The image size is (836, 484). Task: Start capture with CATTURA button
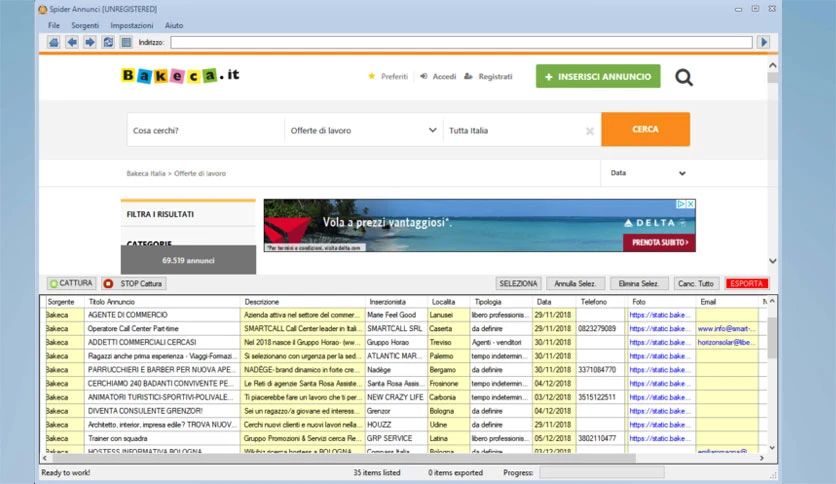71,283
